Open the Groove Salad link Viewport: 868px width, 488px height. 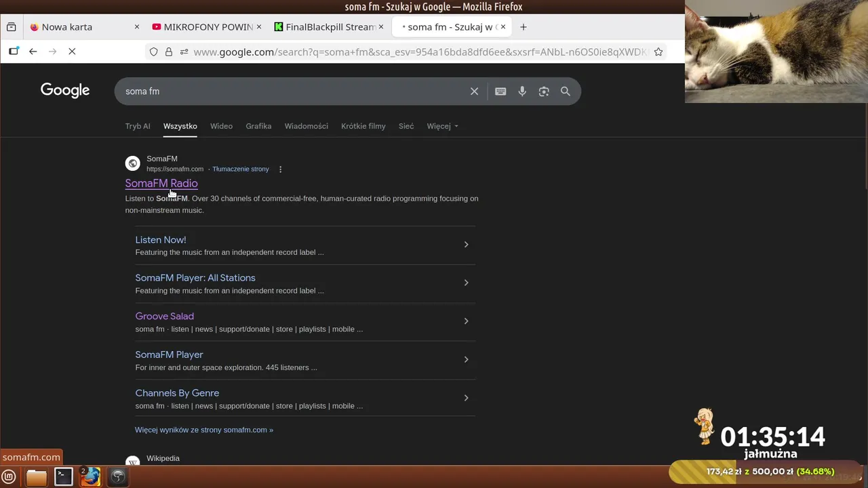[165, 317]
